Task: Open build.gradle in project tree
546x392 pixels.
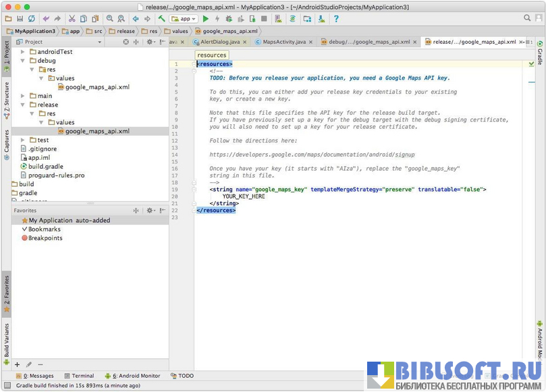Action: (46, 166)
